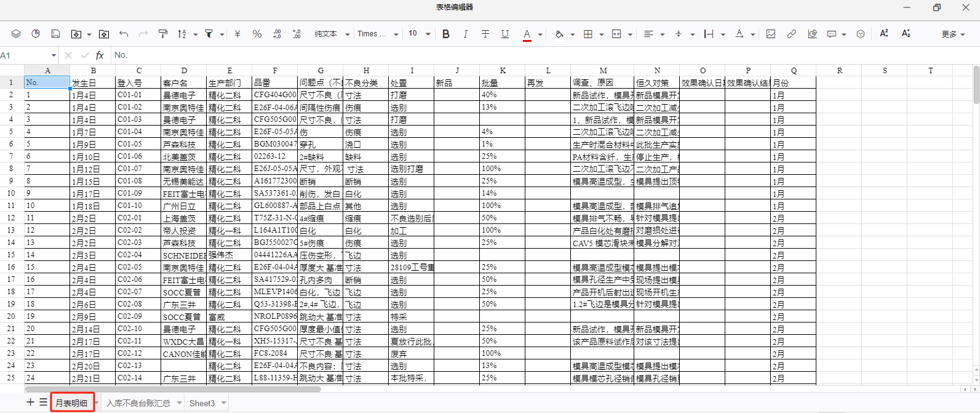Click the format painter icon
Viewport: 980px width, 413px height.
coord(163,34)
